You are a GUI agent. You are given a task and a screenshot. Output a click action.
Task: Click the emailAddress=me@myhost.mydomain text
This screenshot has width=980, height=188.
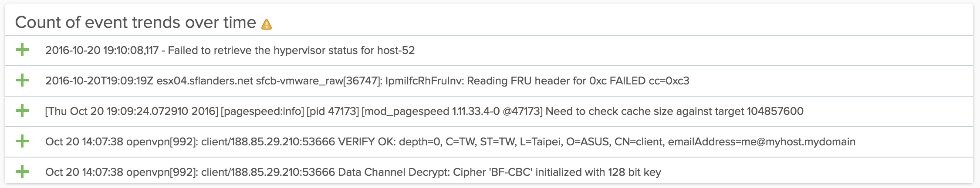pyautogui.click(x=761, y=142)
